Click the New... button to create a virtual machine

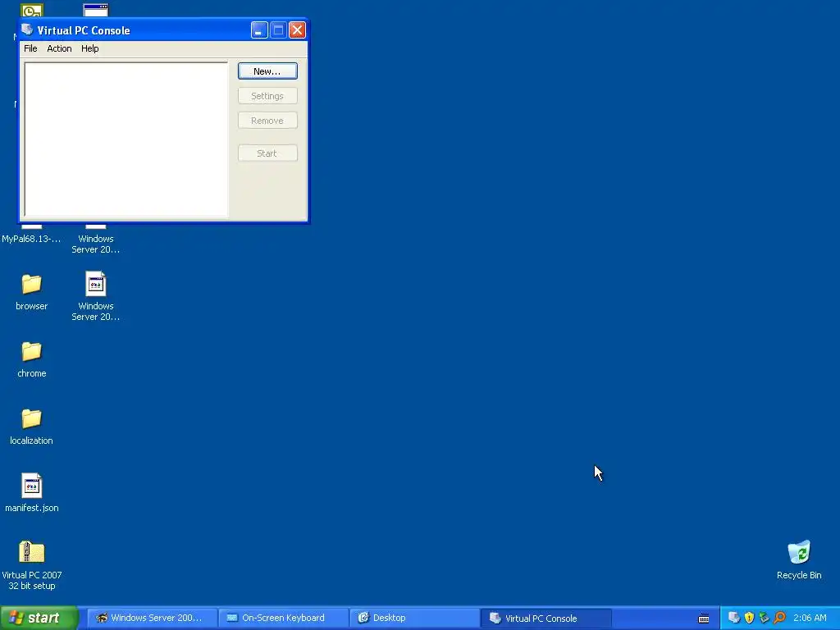coord(267,71)
